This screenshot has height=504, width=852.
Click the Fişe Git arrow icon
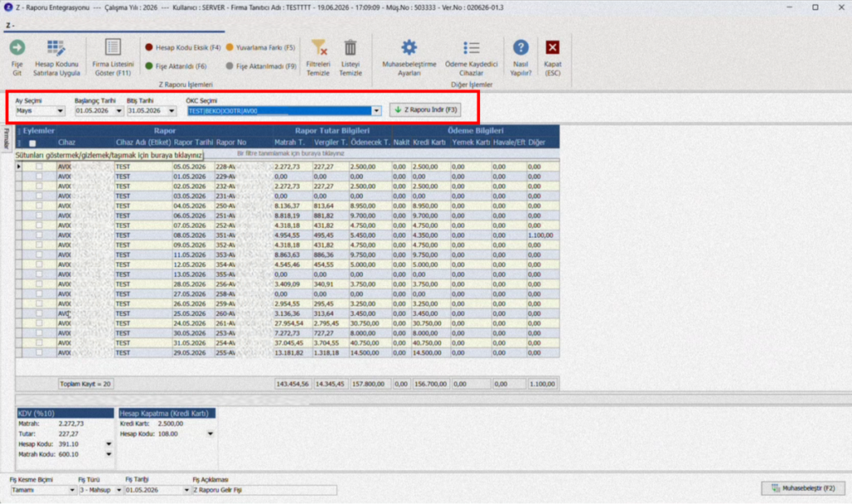[17, 47]
